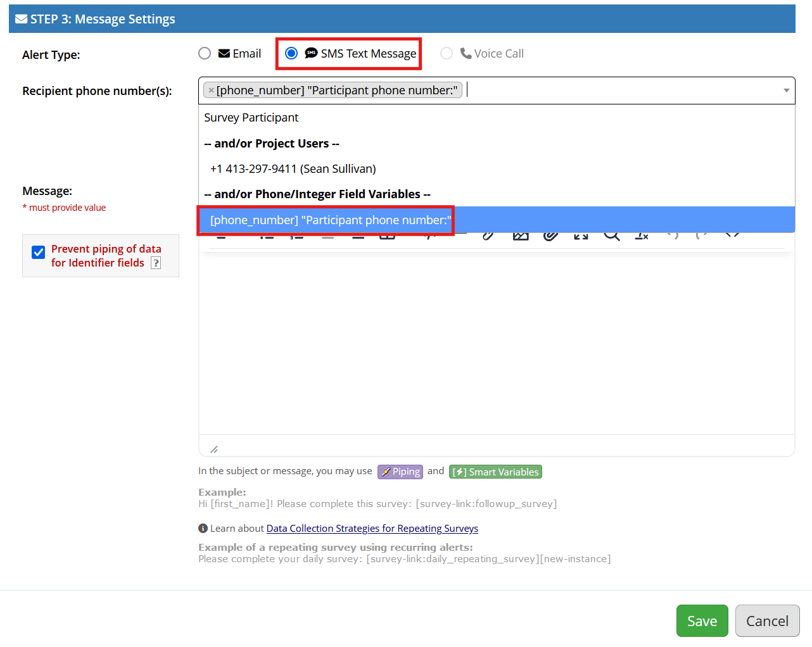812x647 pixels.
Task: Click the phone icon beside Voice Call
Action: (x=466, y=53)
